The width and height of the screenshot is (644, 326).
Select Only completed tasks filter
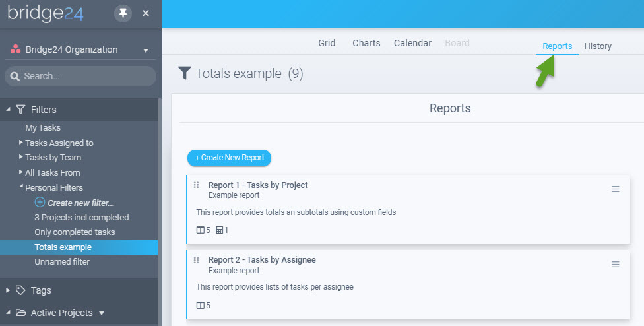[x=75, y=232]
